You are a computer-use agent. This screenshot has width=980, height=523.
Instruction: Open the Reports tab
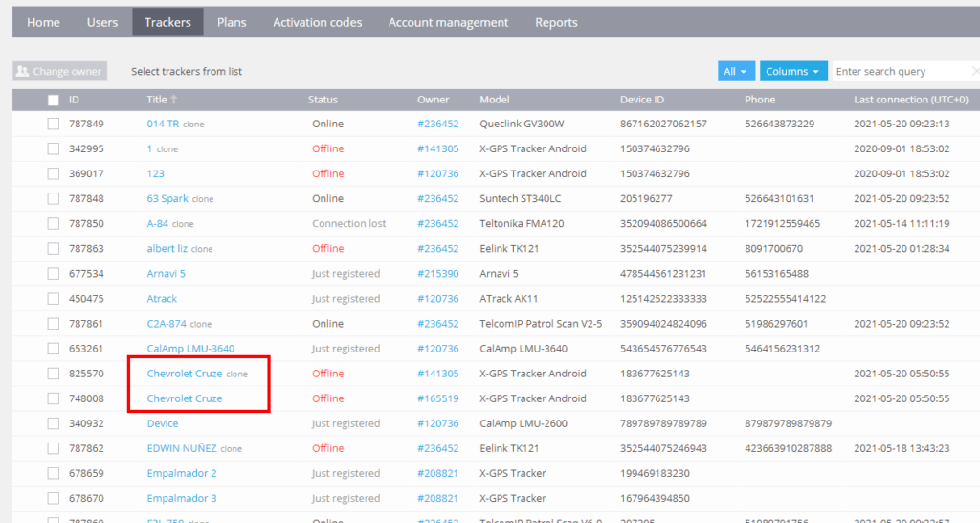[556, 23]
